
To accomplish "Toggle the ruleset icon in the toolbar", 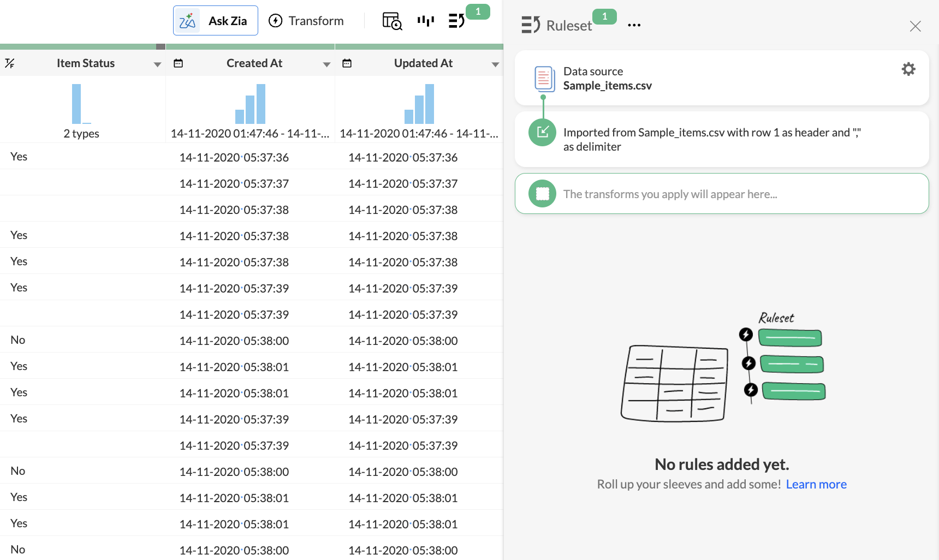I will [x=456, y=21].
